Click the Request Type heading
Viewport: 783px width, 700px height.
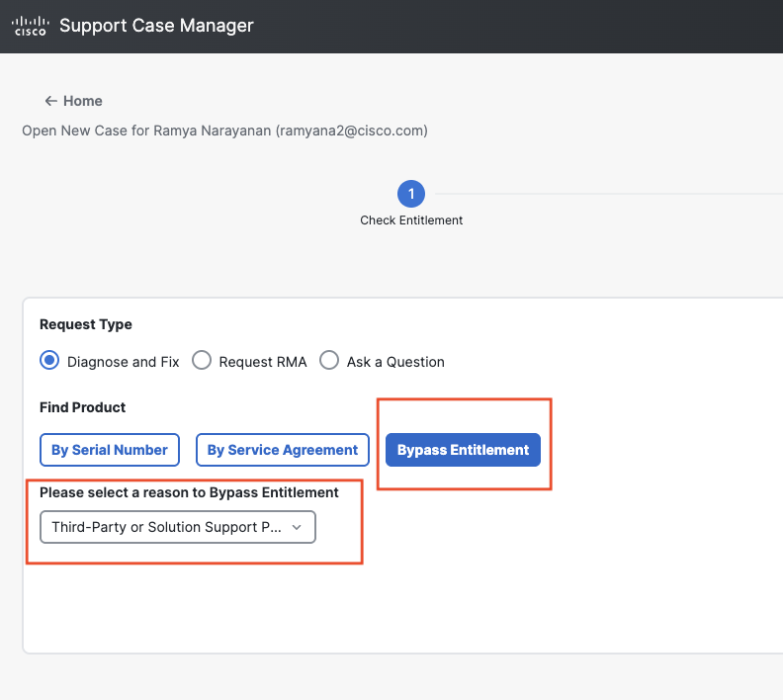click(86, 324)
